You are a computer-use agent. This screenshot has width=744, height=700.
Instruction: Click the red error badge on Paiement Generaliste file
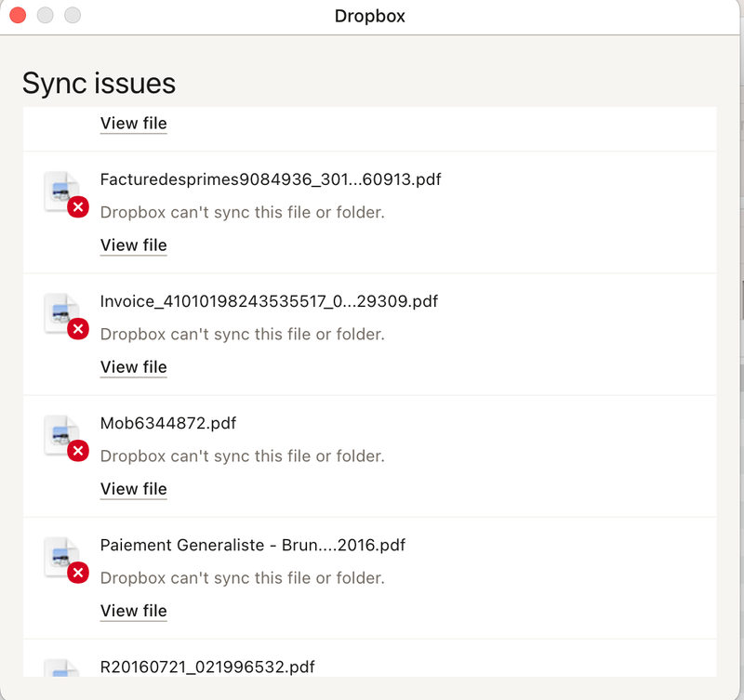point(78,573)
